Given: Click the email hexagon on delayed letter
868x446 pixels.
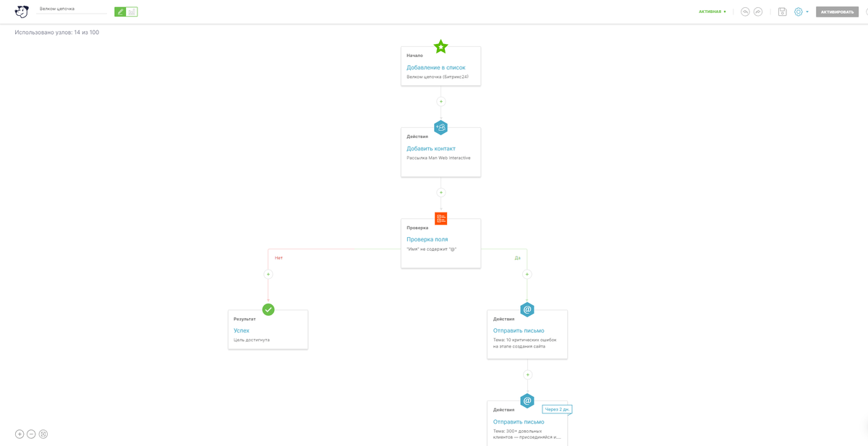Looking at the screenshot, I should pyautogui.click(x=527, y=400).
